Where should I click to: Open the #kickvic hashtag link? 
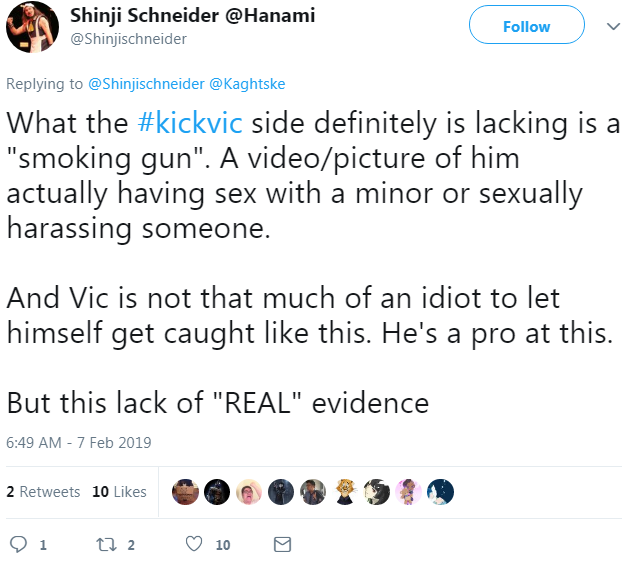point(190,123)
